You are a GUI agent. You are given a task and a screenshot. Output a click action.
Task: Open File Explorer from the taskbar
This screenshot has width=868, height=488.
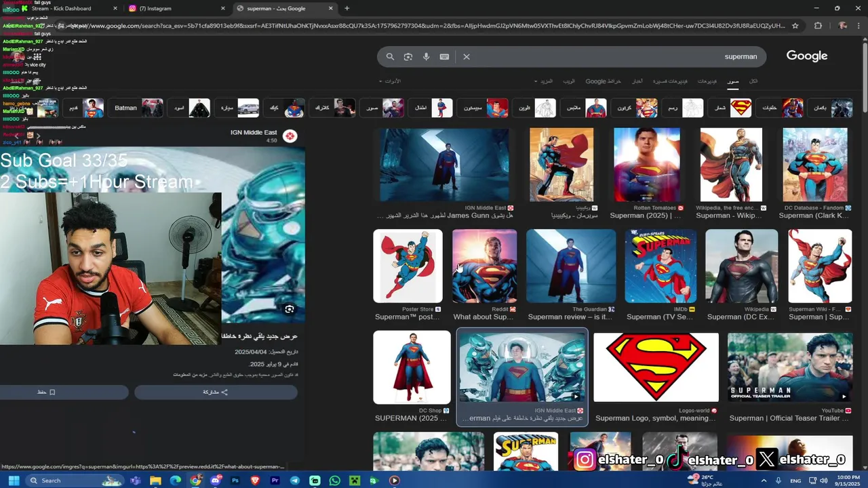155,481
